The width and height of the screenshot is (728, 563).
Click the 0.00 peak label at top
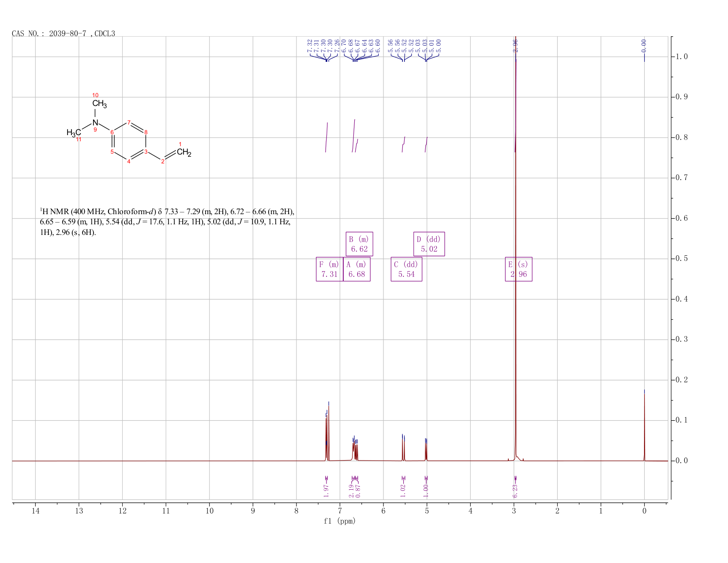click(x=644, y=45)
